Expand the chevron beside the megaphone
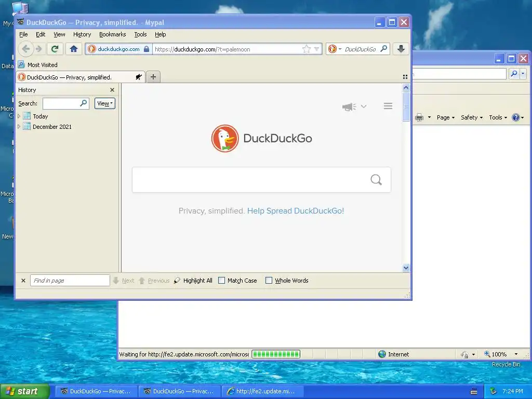 (x=364, y=106)
